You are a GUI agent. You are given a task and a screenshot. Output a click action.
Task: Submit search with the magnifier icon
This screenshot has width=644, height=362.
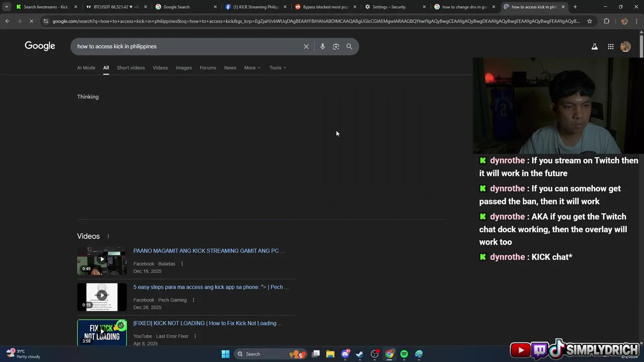(x=349, y=46)
